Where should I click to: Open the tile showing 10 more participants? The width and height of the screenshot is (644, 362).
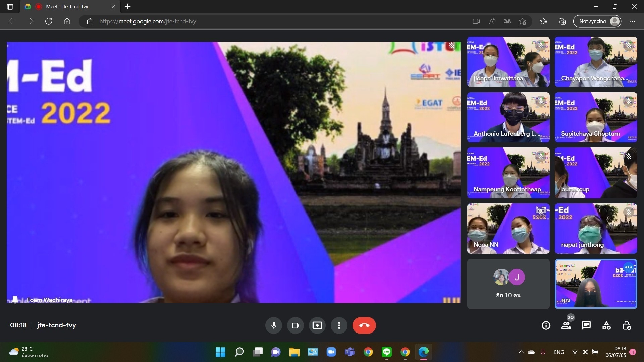508,284
